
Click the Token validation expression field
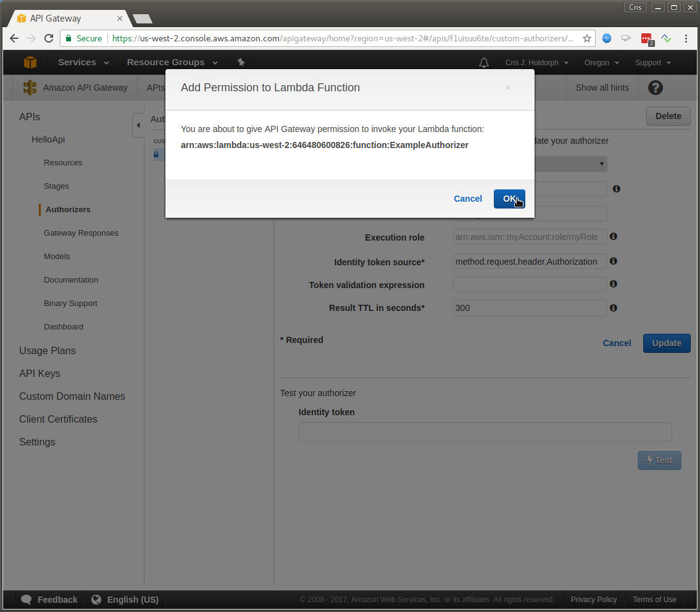530,284
